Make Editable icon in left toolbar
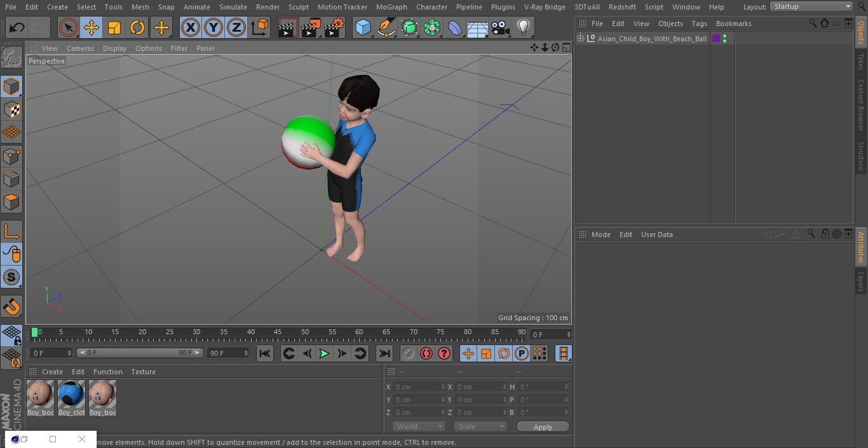868x448 pixels. point(11,58)
